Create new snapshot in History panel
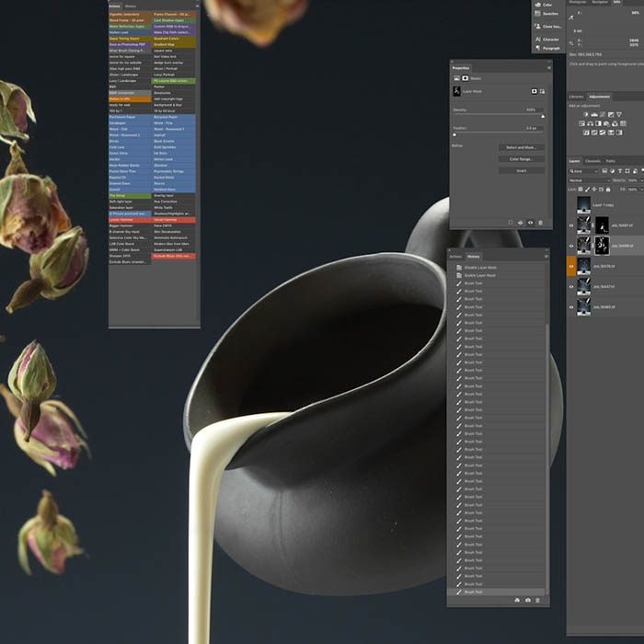Image resolution: width=644 pixels, height=644 pixels. pyautogui.click(x=528, y=600)
